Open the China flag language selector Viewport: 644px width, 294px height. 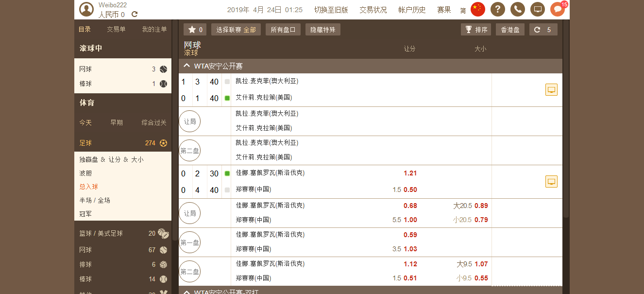478,9
